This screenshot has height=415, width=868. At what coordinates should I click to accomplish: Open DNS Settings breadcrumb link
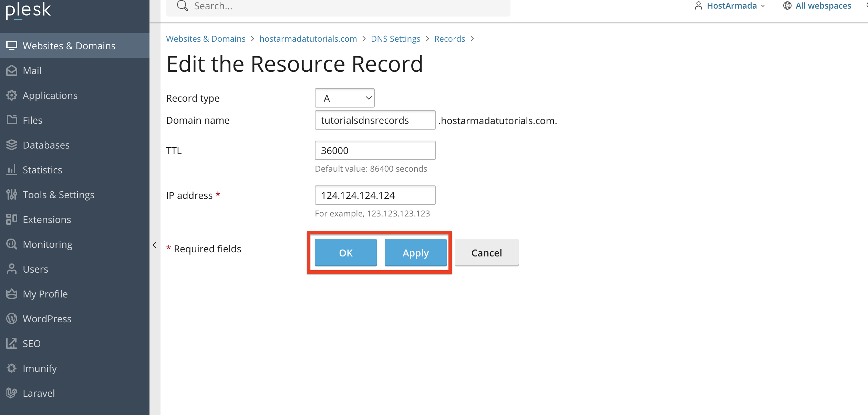(x=395, y=39)
